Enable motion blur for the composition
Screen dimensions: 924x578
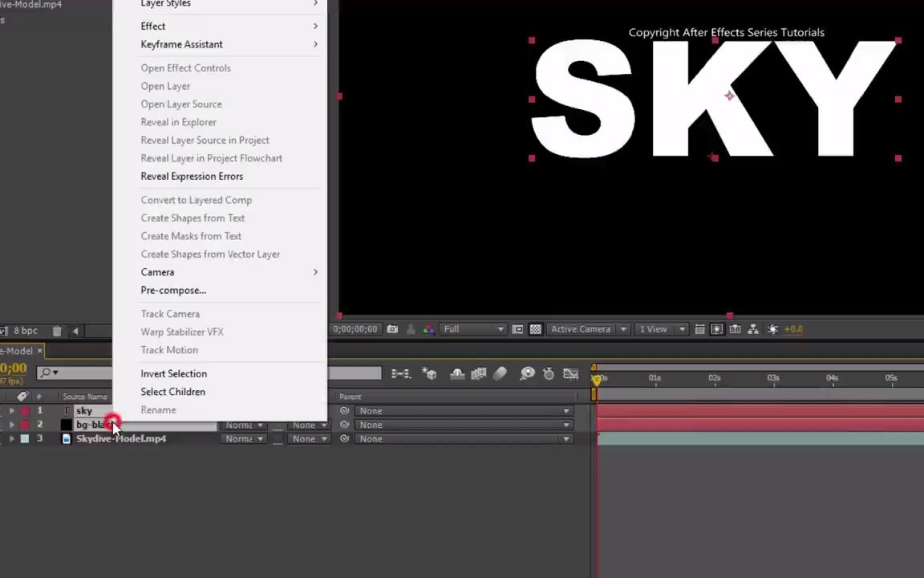tap(500, 372)
